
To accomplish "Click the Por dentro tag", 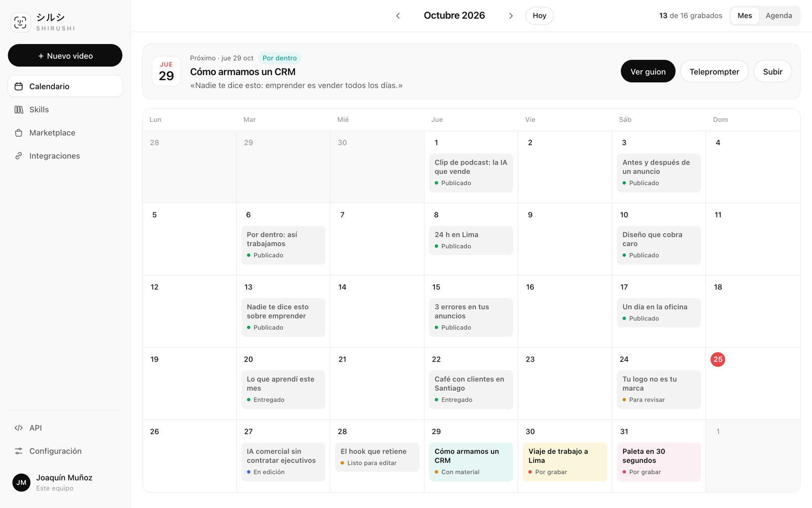I will click(280, 58).
